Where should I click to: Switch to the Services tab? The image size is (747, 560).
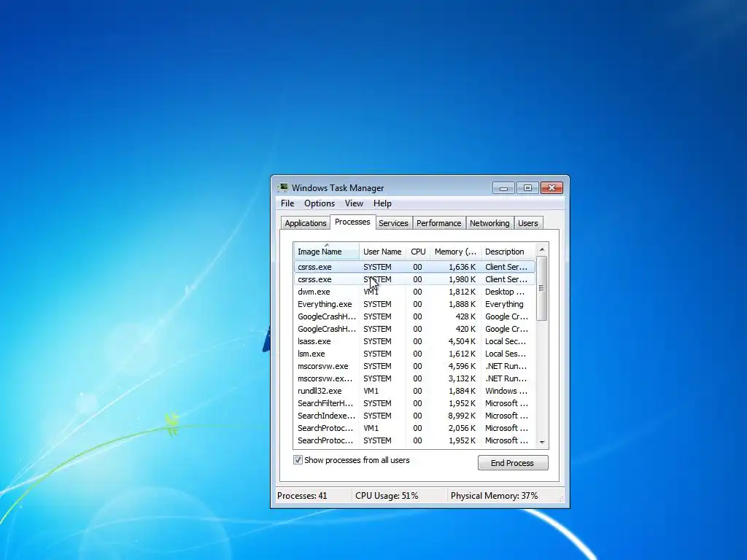coord(393,223)
